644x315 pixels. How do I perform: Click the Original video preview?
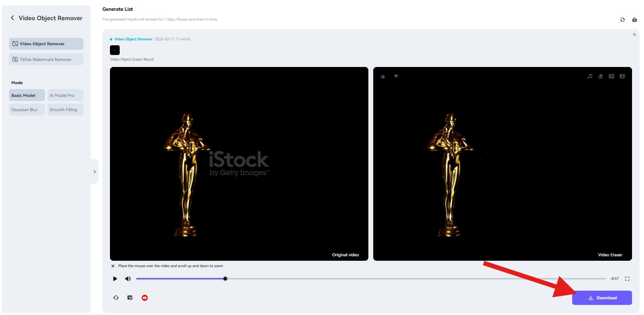point(239,164)
